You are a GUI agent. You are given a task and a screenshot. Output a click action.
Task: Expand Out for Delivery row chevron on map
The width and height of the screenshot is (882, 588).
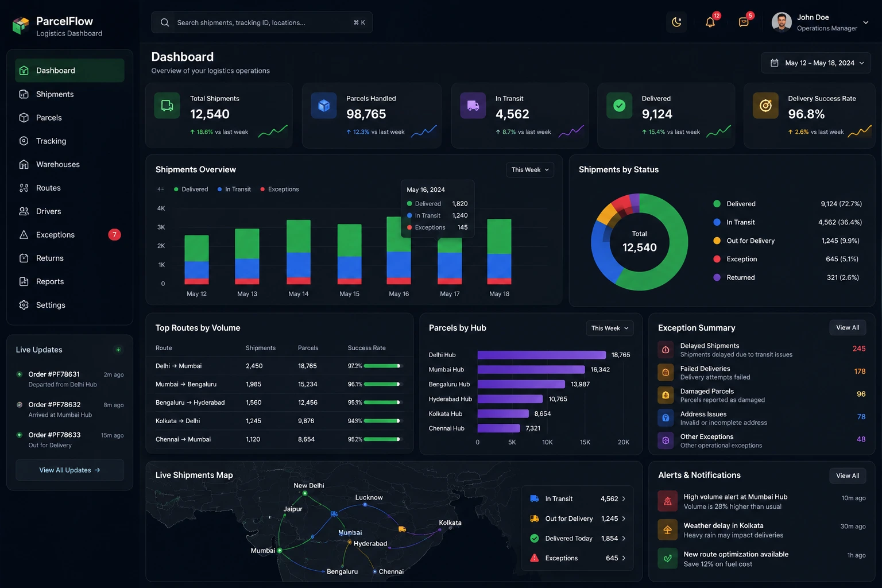pos(624,519)
